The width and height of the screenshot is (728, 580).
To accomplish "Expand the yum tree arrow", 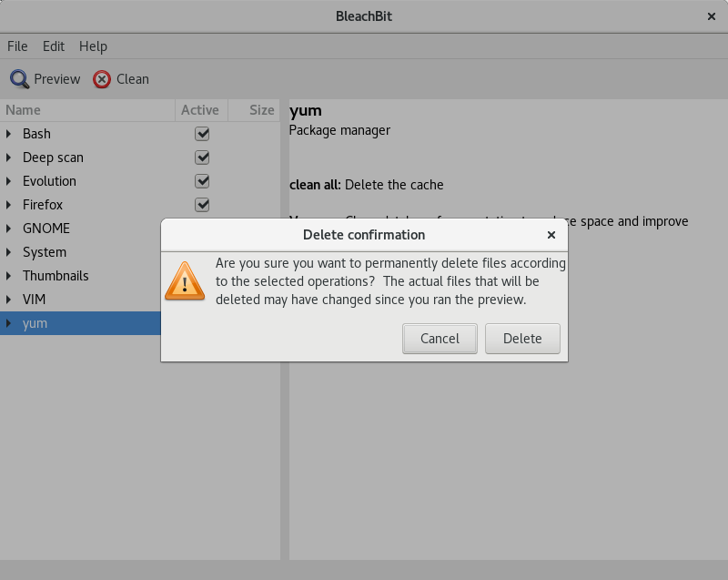I will [9, 323].
